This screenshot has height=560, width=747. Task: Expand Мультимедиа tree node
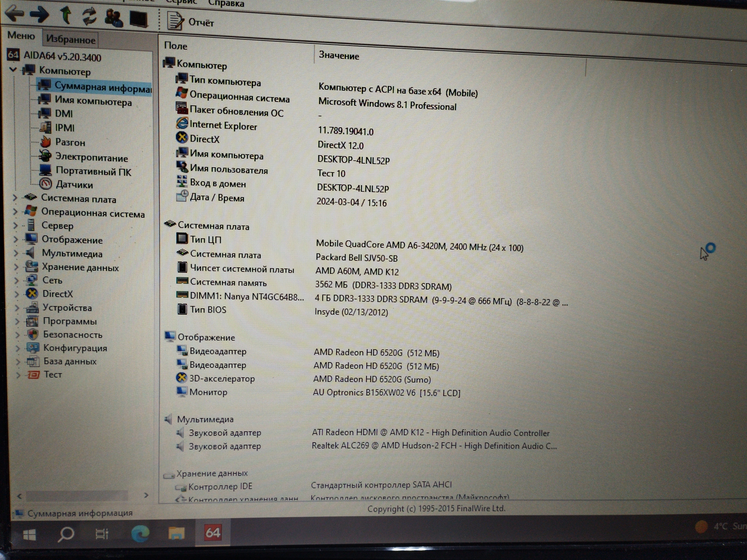[x=16, y=253]
